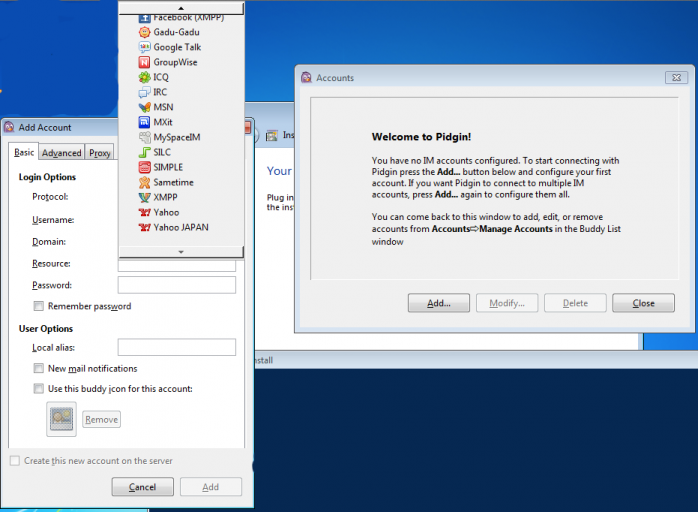
Task: Click the Local alias text field
Action: pyautogui.click(x=176, y=347)
